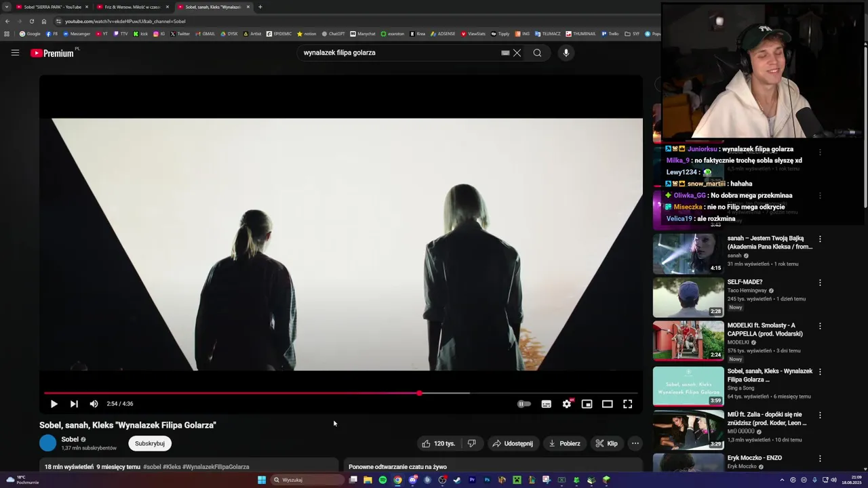868x488 pixels.
Task: Open the Messenger bookmark
Action: point(77,34)
